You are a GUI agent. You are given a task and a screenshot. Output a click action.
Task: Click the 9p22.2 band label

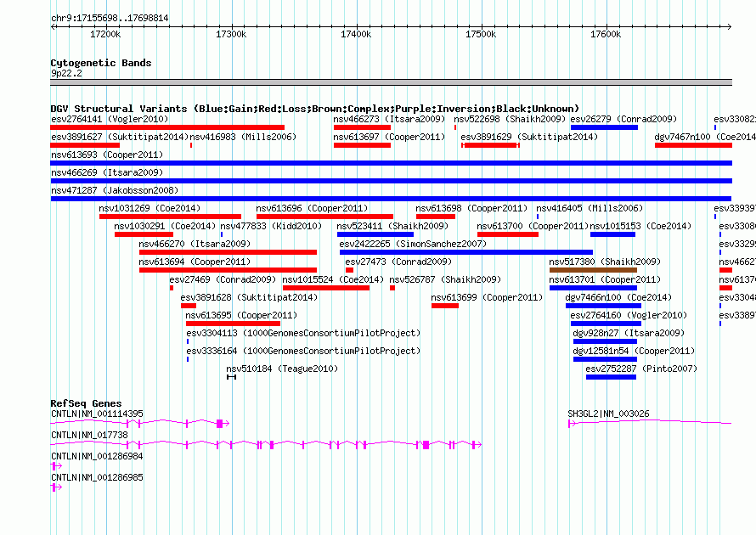(66, 73)
